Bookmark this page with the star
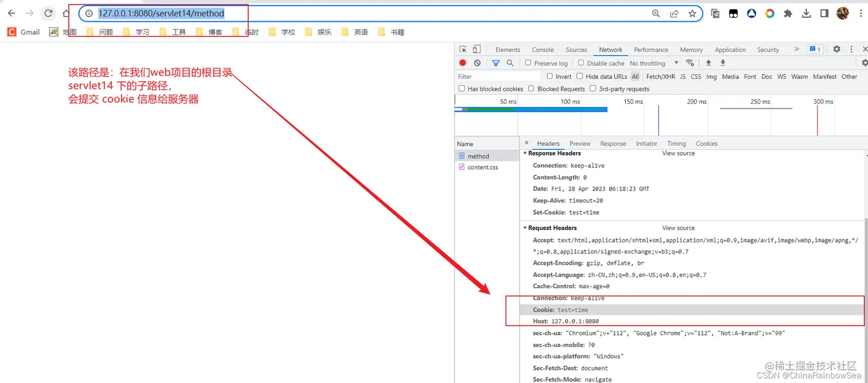 [x=692, y=13]
